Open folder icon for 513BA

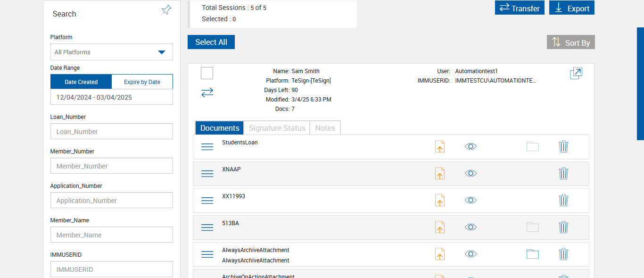(533, 227)
